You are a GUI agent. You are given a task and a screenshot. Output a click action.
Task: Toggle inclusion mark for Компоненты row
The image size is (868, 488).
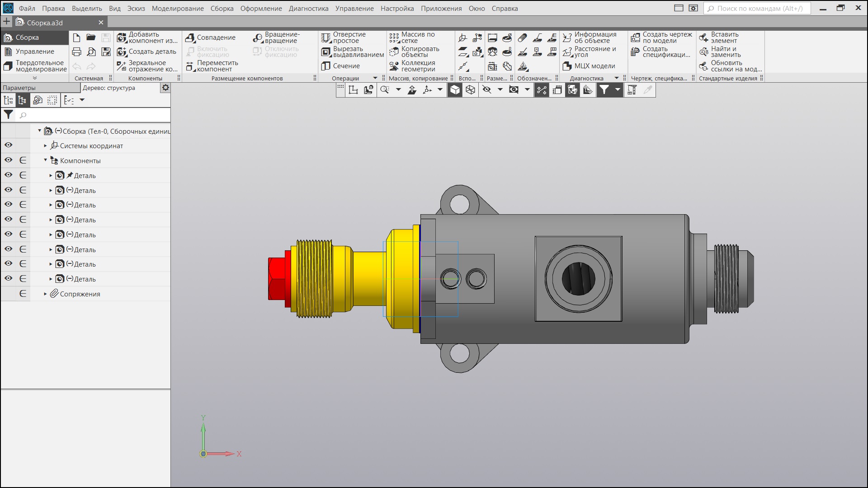[x=23, y=160]
